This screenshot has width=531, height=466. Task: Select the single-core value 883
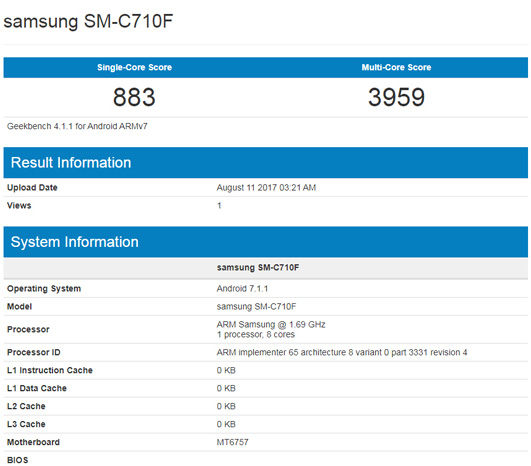(134, 97)
